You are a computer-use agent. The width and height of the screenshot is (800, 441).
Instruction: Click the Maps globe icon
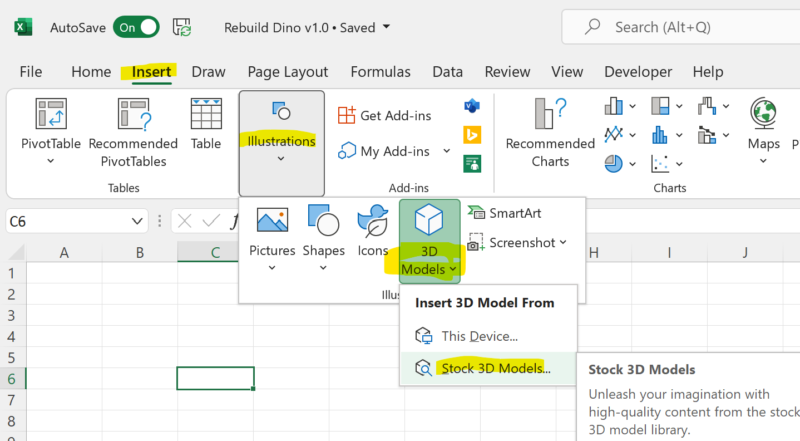pos(763,113)
